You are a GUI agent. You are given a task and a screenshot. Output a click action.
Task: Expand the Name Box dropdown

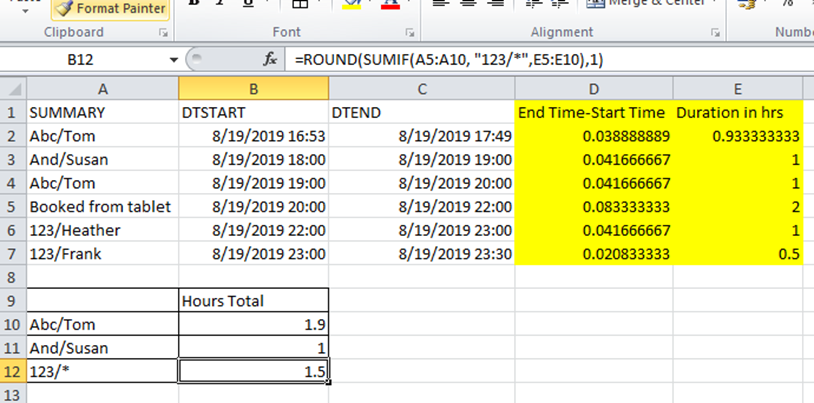174,60
